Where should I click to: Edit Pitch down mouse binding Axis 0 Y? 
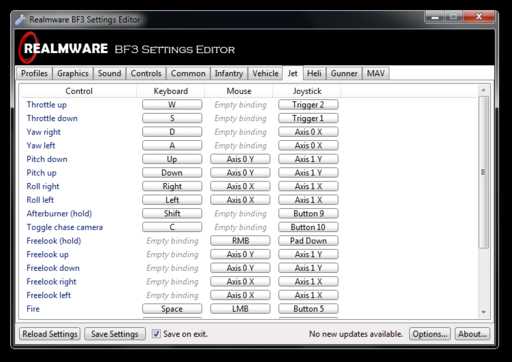[240, 159]
